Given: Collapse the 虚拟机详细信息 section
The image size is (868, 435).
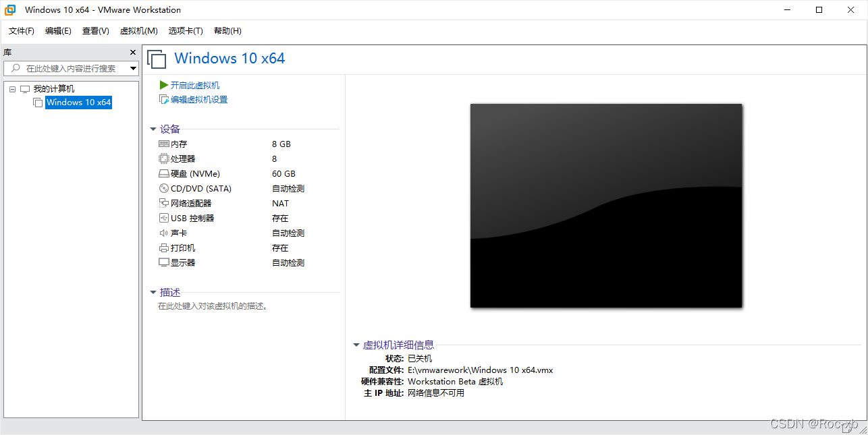Looking at the screenshot, I should coord(356,345).
